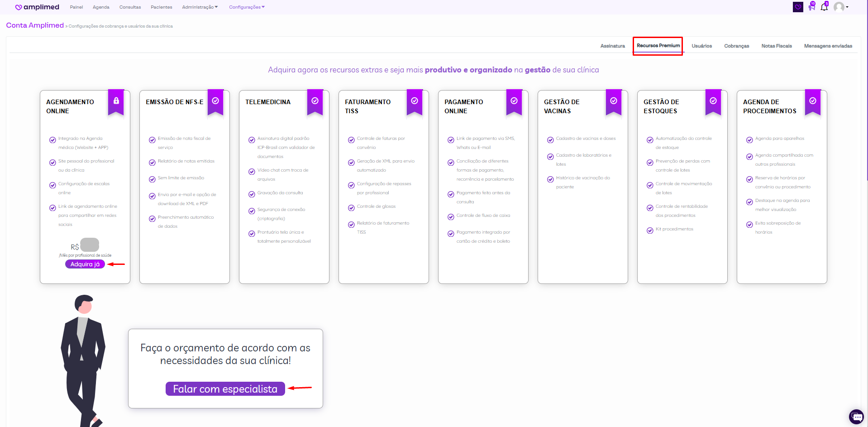Click checkmark ribbon on Gestão de Vacinas card
Viewport: 868px width, 427px height.
pos(614,101)
